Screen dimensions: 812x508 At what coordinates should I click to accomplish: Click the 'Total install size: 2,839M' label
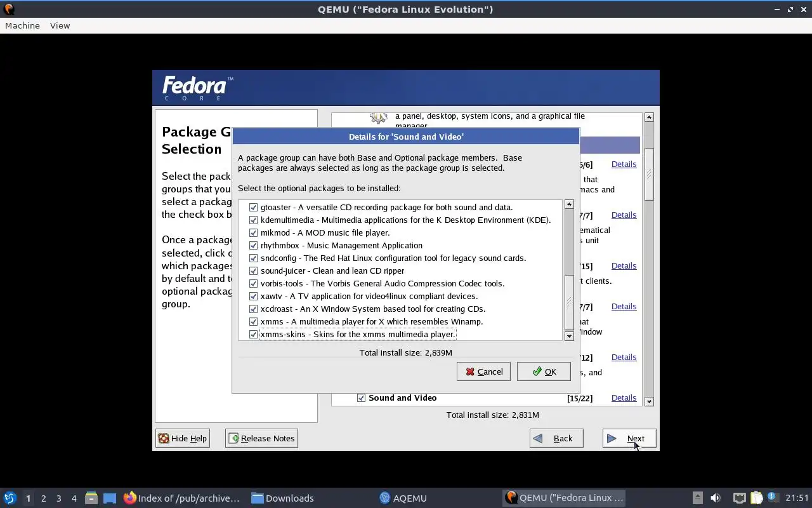(406, 352)
